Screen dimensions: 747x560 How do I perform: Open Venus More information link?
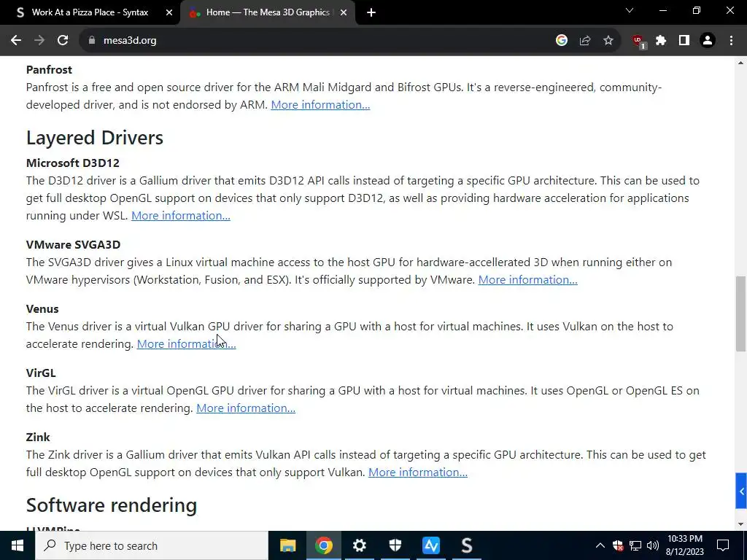[x=186, y=344]
